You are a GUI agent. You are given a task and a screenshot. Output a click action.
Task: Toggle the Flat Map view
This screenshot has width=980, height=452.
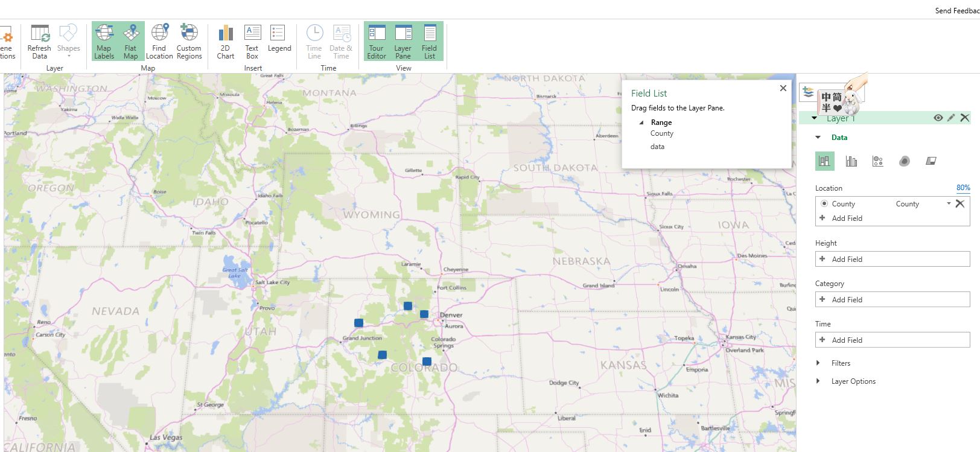tap(130, 42)
